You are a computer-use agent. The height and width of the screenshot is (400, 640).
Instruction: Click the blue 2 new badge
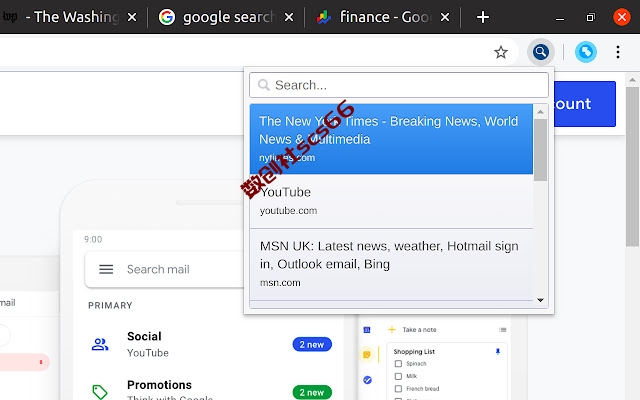[312, 344]
